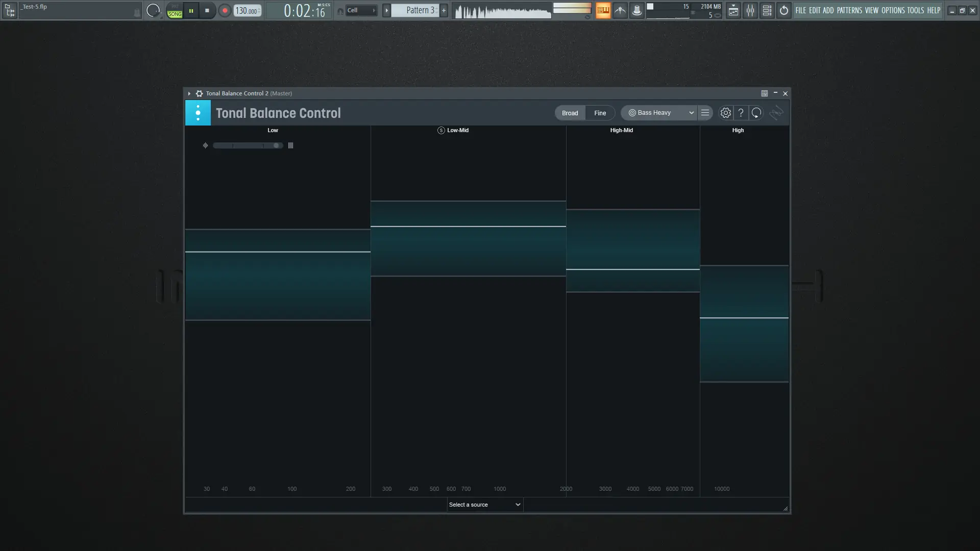Click the tempo field showing 130.000
The width and height of the screenshot is (980, 551).
pos(246,10)
